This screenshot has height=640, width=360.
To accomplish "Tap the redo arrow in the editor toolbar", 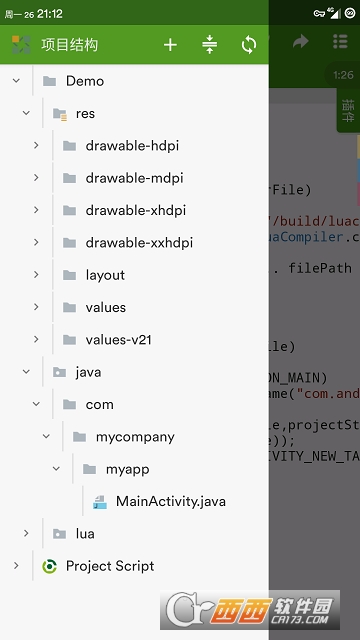I will [x=300, y=41].
